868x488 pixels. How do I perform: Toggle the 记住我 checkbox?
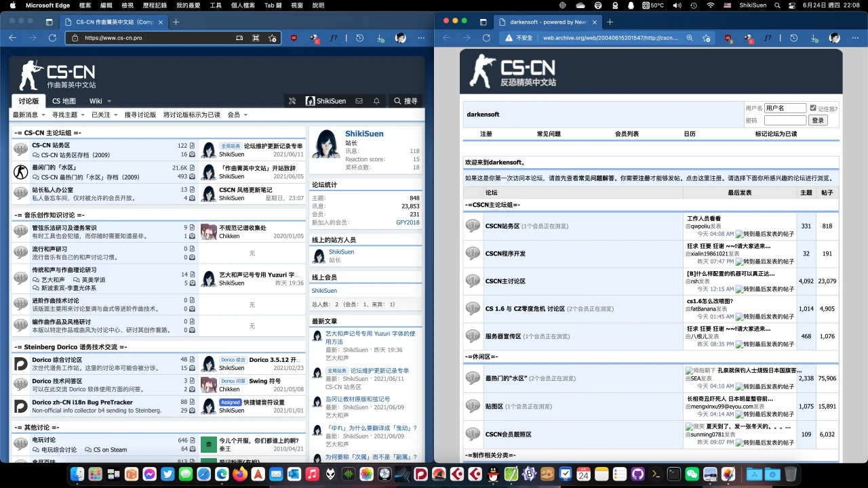(x=813, y=108)
